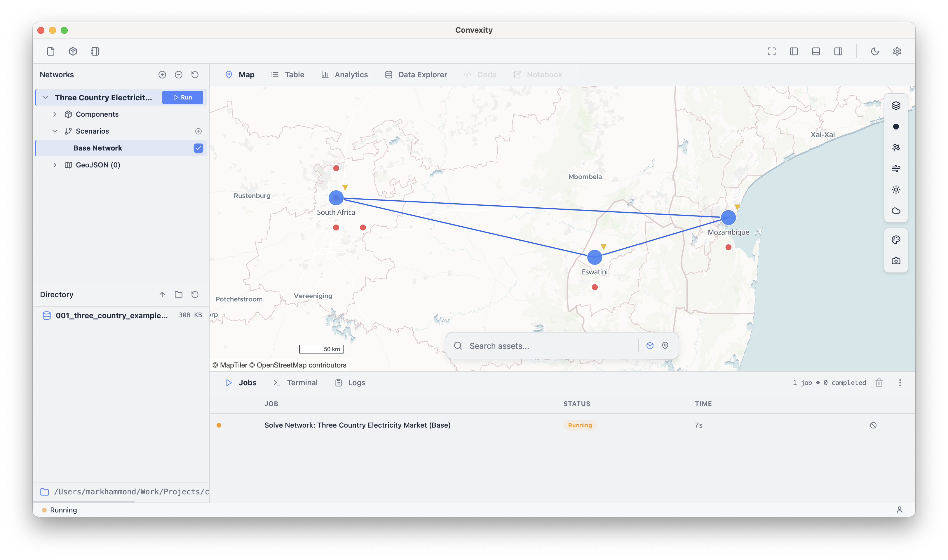The height and width of the screenshot is (560, 948).
Task: Expand the Components tree node
Action: pos(55,114)
